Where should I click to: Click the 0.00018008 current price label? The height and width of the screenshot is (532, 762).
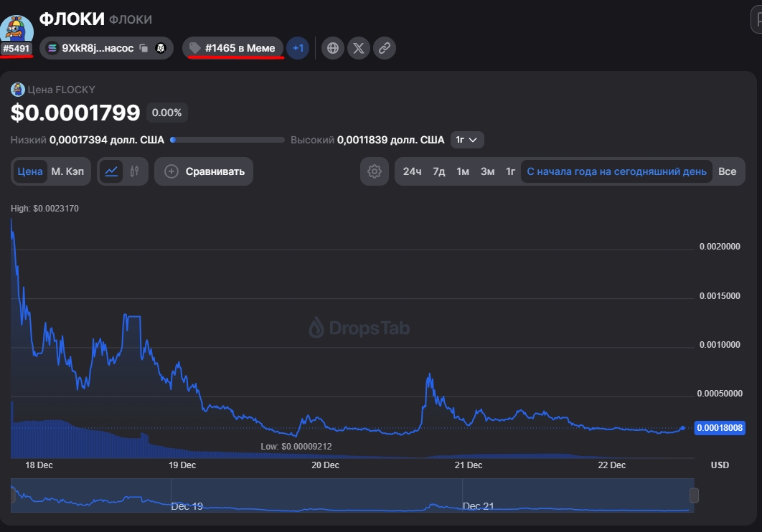pos(720,427)
